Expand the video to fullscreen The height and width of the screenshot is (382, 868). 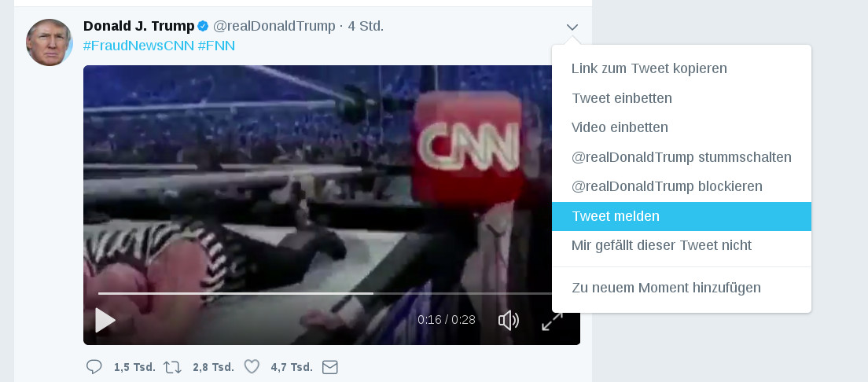pos(552,320)
